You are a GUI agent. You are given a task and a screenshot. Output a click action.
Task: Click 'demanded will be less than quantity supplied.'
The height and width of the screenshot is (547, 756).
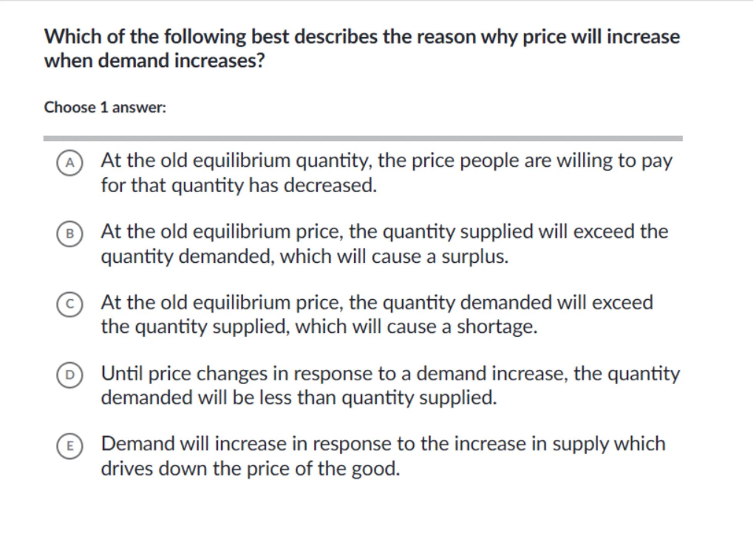tap(299, 398)
